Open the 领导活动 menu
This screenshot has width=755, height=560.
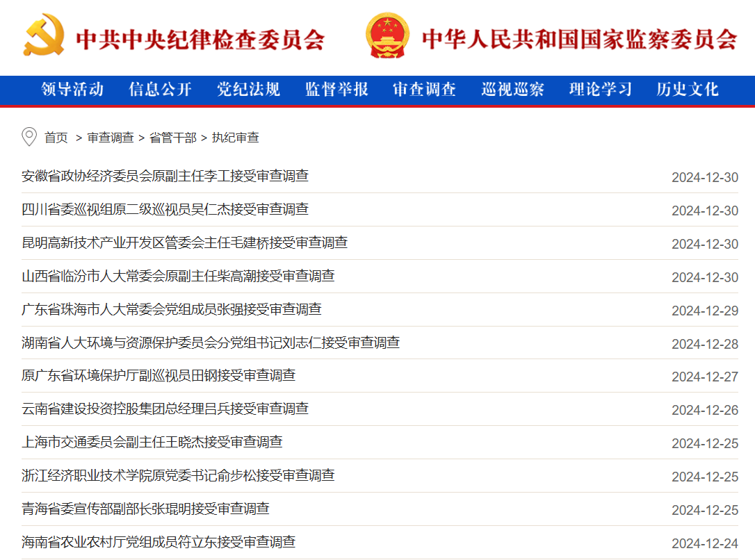tap(72, 89)
